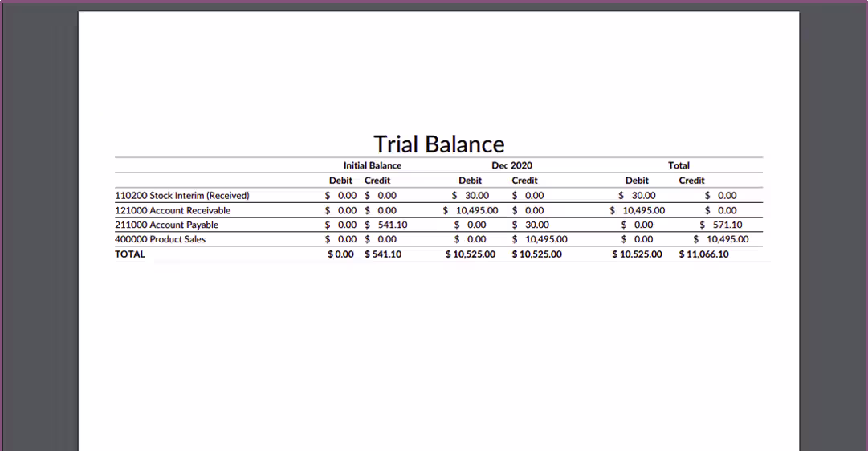The height and width of the screenshot is (451, 868).
Task: Select the $ 11,066.10 grand total credit
Action: click(704, 254)
